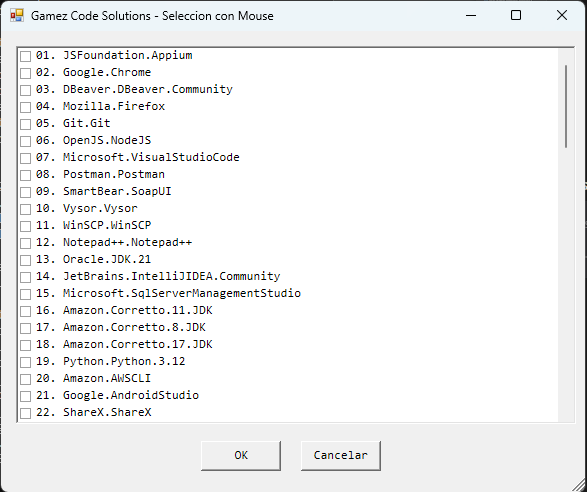Click the text "06. OpenJS.NodeJS"
587x492 pixels.
point(93,140)
